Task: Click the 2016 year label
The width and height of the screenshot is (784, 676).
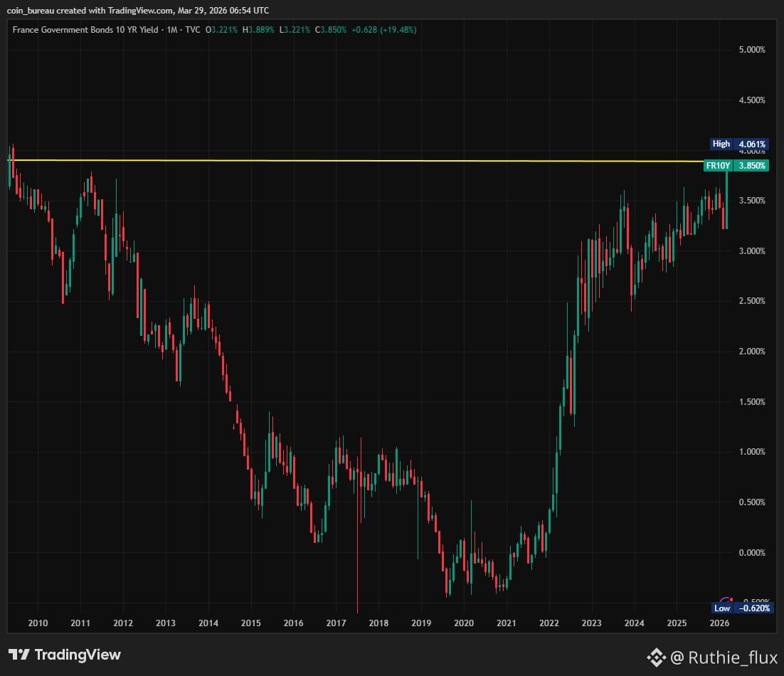Action: 294,623
